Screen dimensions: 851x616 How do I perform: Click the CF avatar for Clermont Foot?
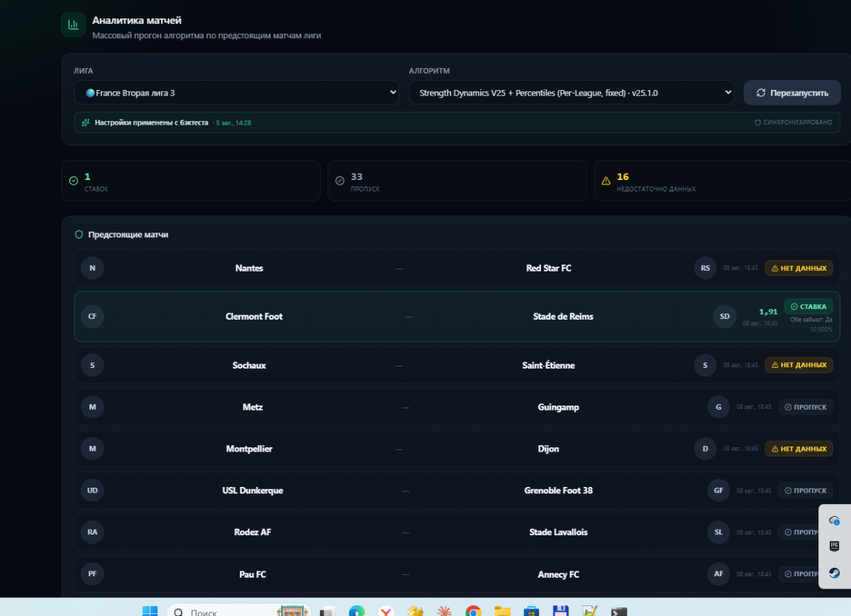pyautogui.click(x=92, y=316)
